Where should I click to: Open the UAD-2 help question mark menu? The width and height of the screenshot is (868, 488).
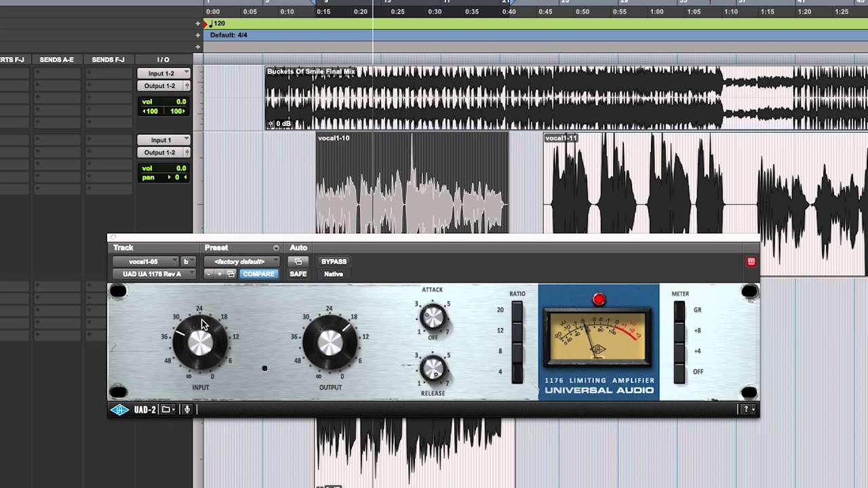(x=747, y=409)
